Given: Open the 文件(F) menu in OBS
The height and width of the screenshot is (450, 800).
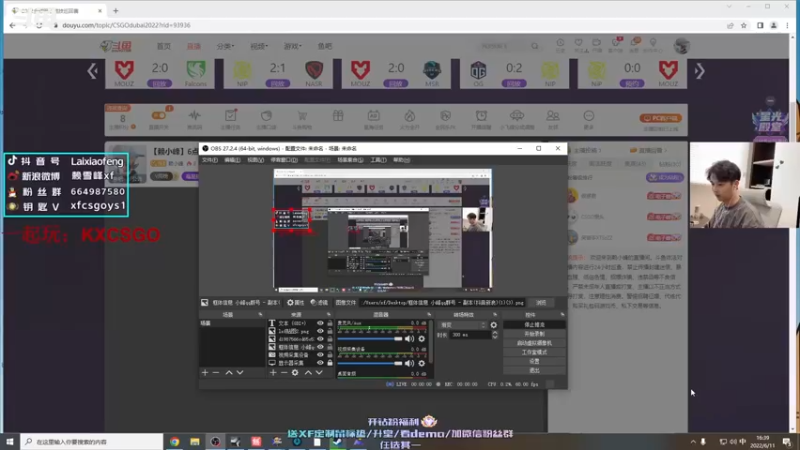Looking at the screenshot, I should 210,160.
